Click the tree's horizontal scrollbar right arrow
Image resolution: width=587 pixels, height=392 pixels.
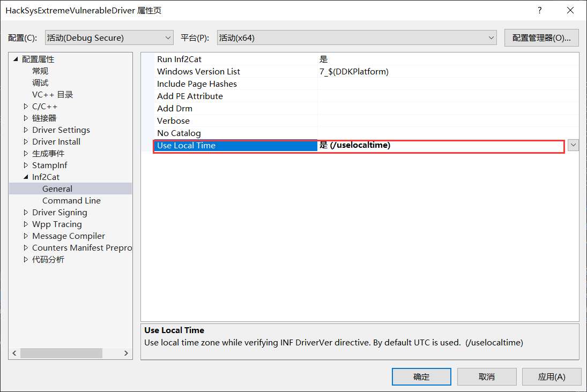point(127,353)
